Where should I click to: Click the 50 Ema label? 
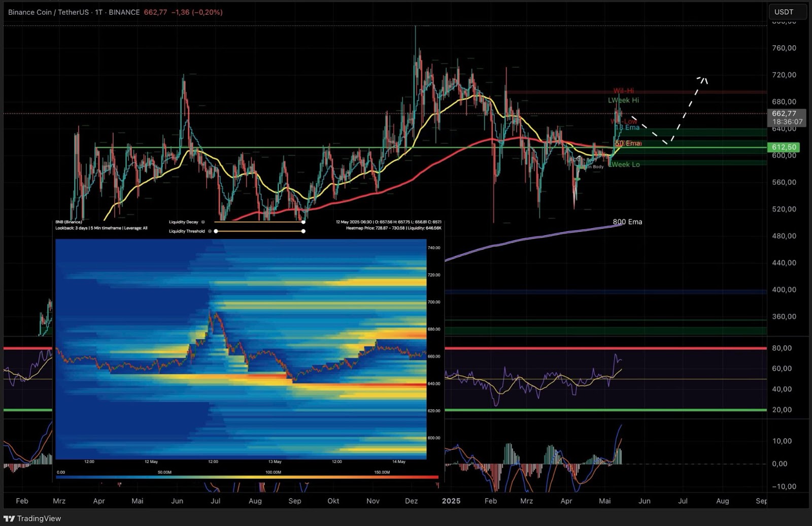(x=628, y=144)
